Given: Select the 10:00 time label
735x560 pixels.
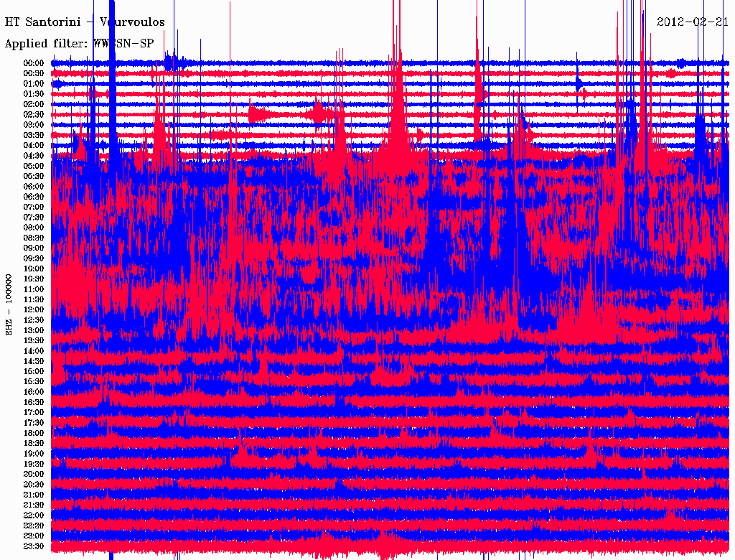Looking at the screenshot, I should click(34, 269).
